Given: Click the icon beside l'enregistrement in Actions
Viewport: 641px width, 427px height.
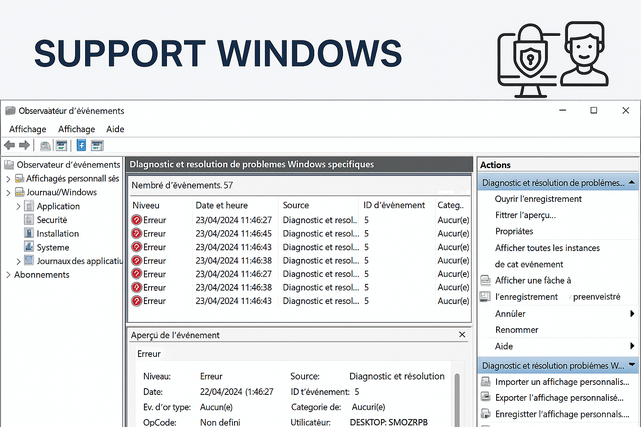Looking at the screenshot, I should point(485,297).
